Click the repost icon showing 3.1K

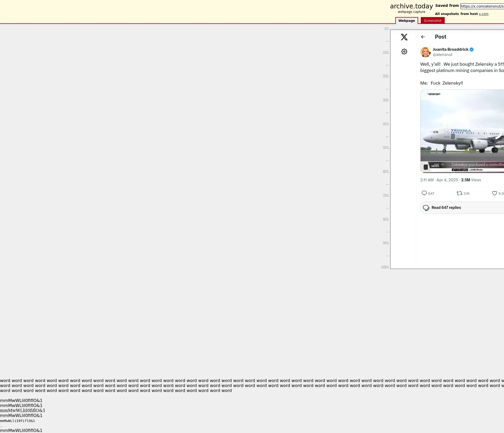[459, 193]
